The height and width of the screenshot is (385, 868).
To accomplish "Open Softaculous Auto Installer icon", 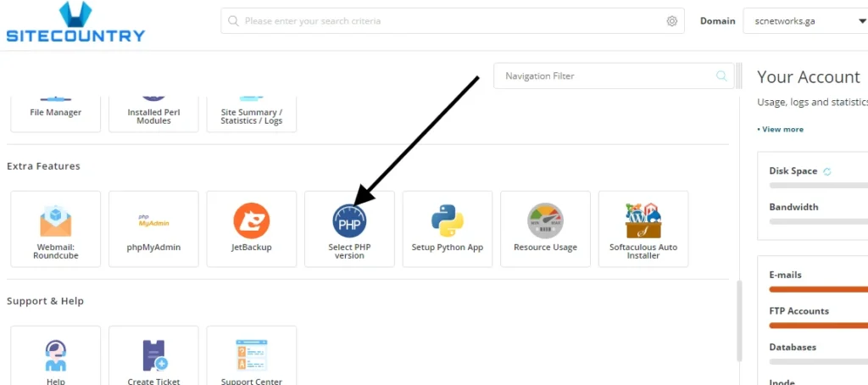I will (x=643, y=220).
